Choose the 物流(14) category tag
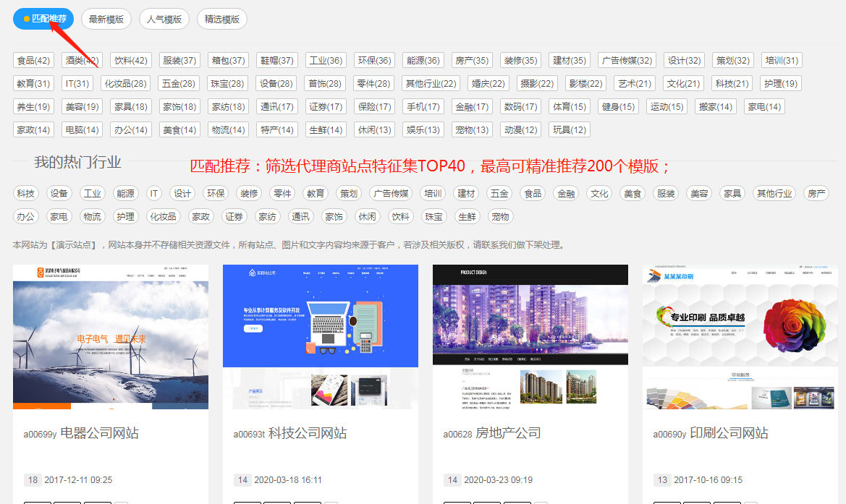 point(228,130)
